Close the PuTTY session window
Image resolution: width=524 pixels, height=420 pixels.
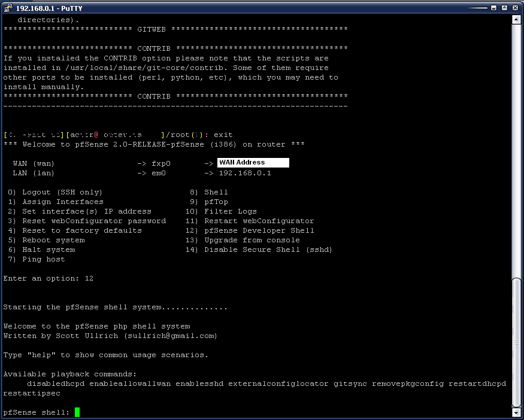pyautogui.click(x=515, y=8)
